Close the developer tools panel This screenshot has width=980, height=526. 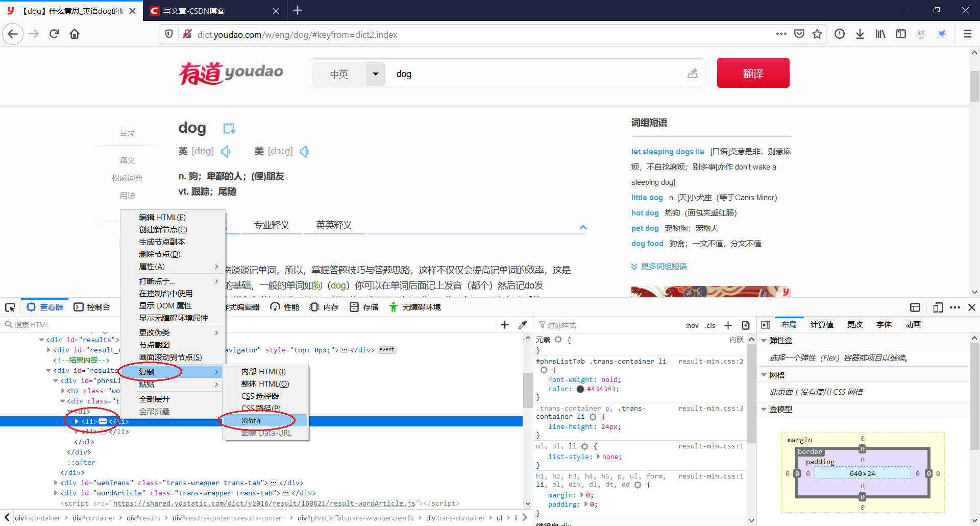tap(972, 307)
